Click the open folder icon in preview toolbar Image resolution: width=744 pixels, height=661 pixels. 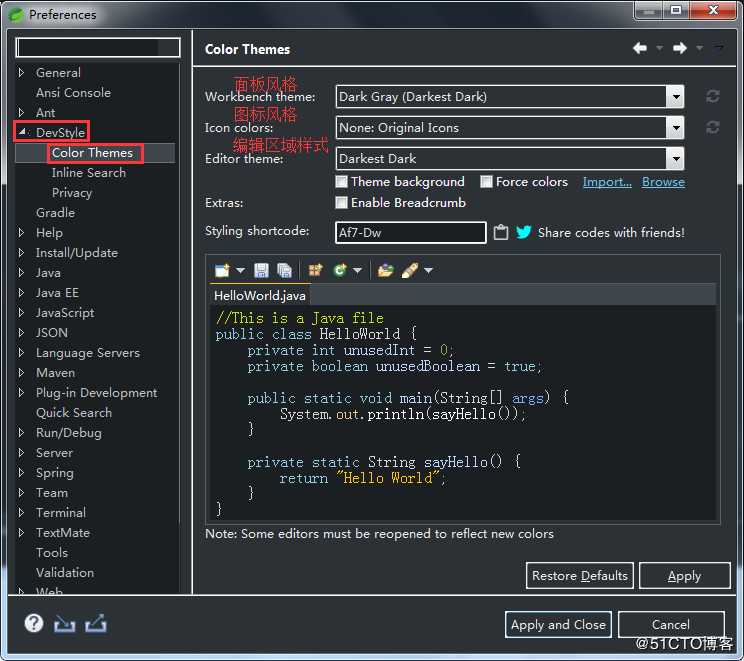(x=385, y=270)
